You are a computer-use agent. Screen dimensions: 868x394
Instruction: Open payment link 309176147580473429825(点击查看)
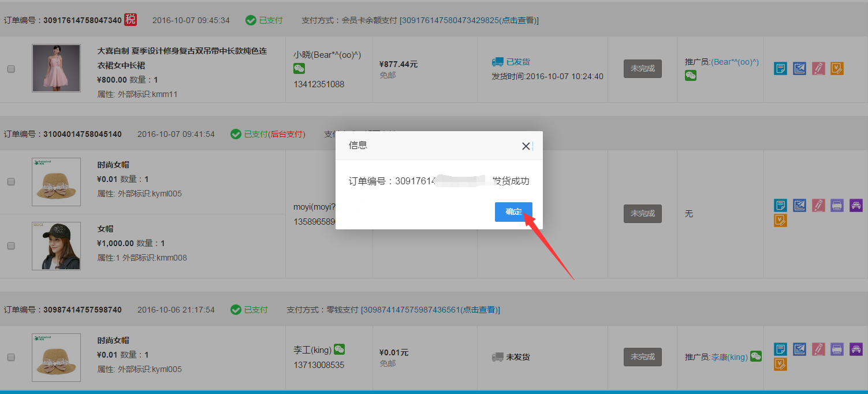470,20
